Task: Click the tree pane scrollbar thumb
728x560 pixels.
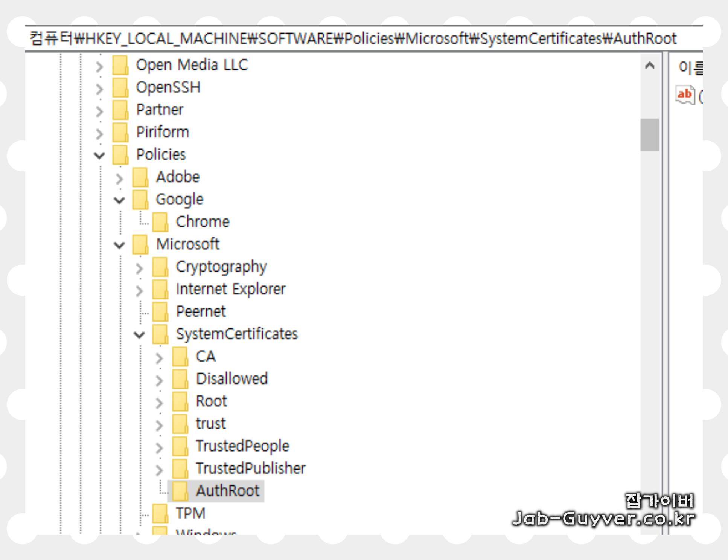Action: click(x=649, y=135)
